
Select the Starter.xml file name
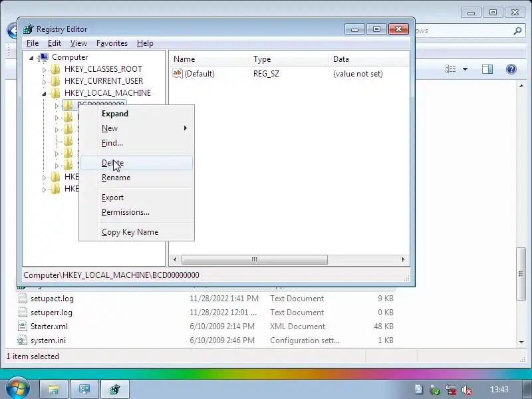pyautogui.click(x=49, y=327)
